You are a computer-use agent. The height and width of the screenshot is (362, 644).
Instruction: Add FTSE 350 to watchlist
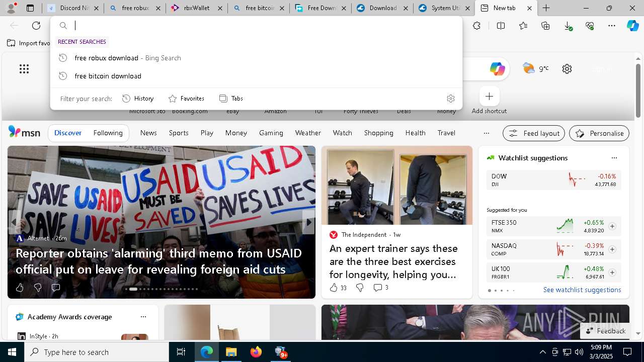[612, 226]
